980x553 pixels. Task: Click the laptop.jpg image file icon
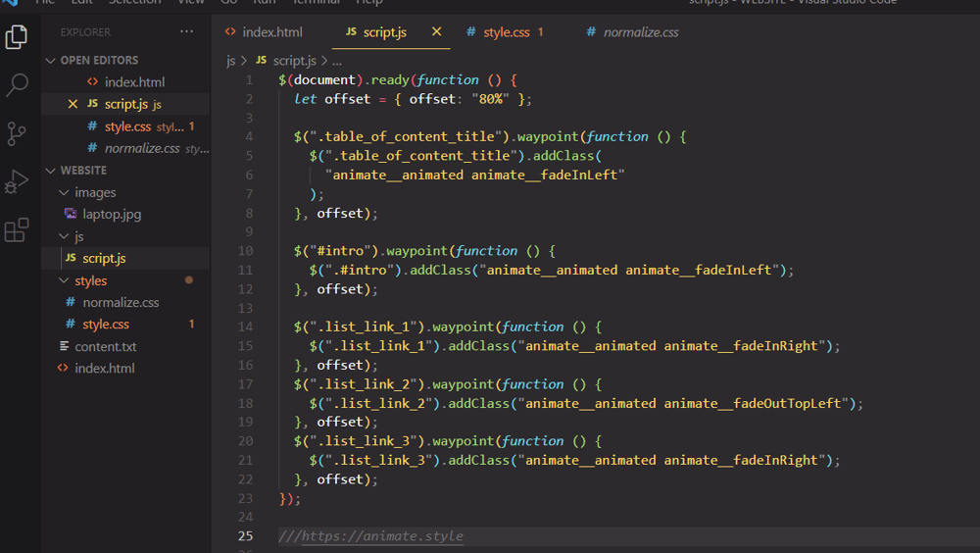coord(71,214)
